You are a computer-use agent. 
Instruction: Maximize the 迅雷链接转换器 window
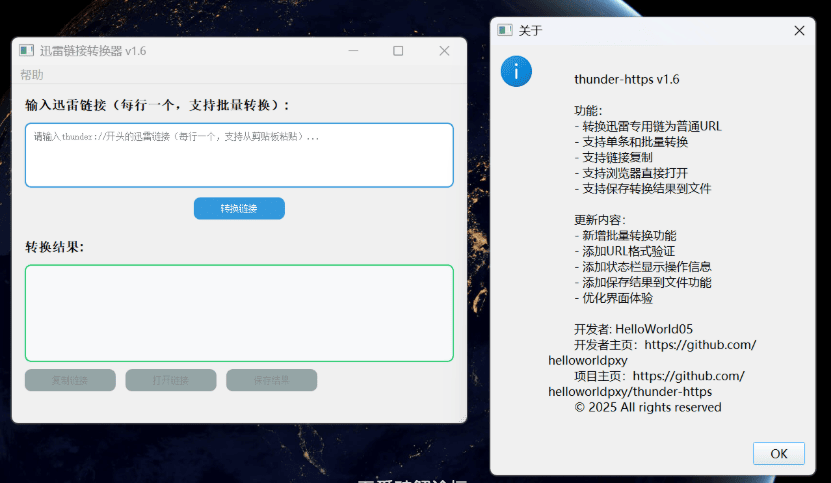[x=398, y=51]
